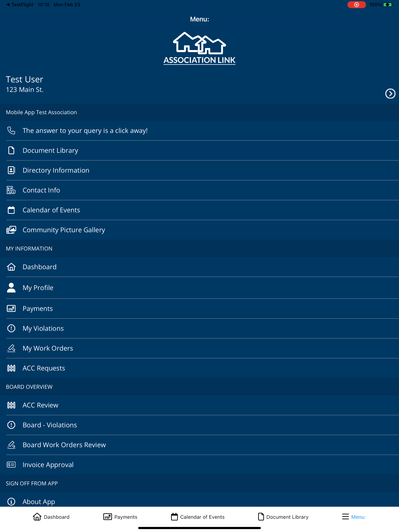Image resolution: width=399 pixels, height=532 pixels.
Task: Tap the Directory Information contact card icon
Action: (11, 170)
